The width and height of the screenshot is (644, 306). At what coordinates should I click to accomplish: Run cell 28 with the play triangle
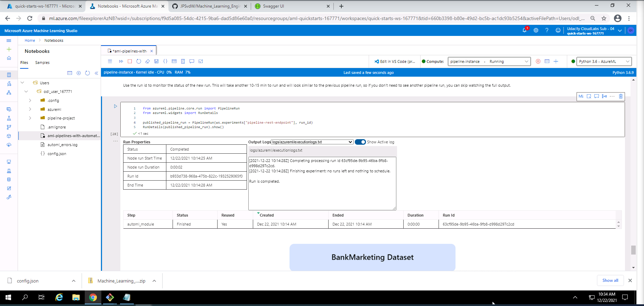116,106
